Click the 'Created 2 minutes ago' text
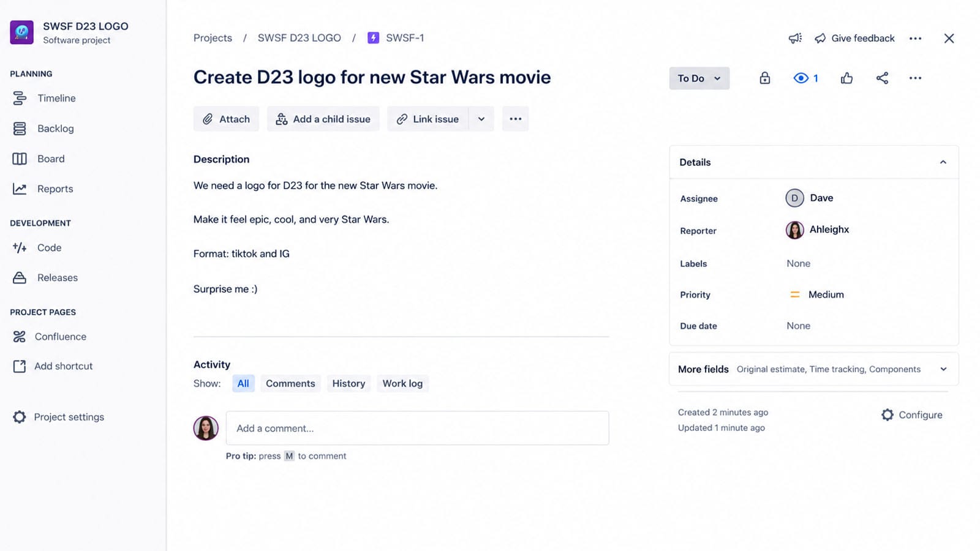This screenshot has width=980, height=551. (x=723, y=413)
